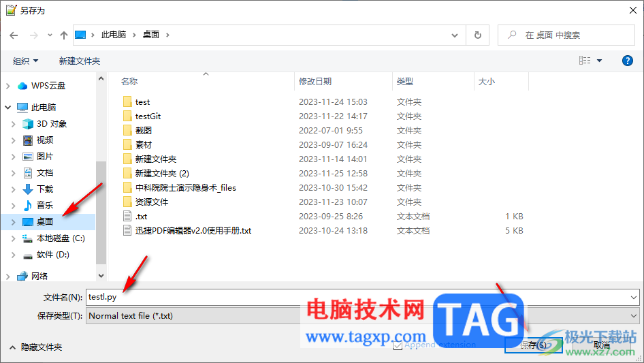Open view options dropdown arrow
This screenshot has width=644, height=363.
(599, 61)
